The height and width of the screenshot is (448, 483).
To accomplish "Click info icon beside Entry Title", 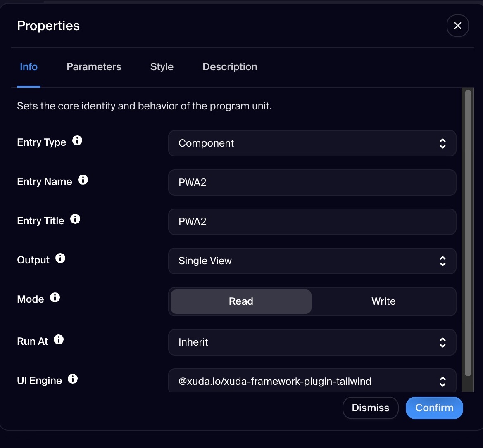I will [75, 219].
